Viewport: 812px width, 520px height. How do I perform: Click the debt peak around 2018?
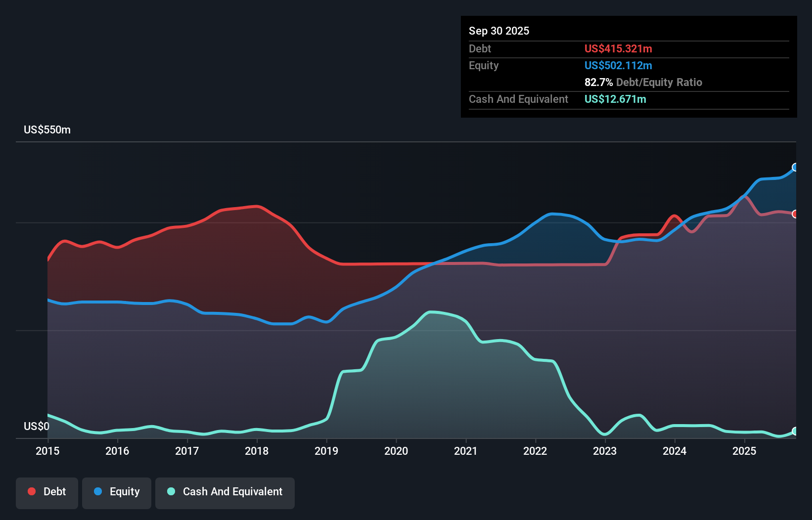(x=257, y=207)
